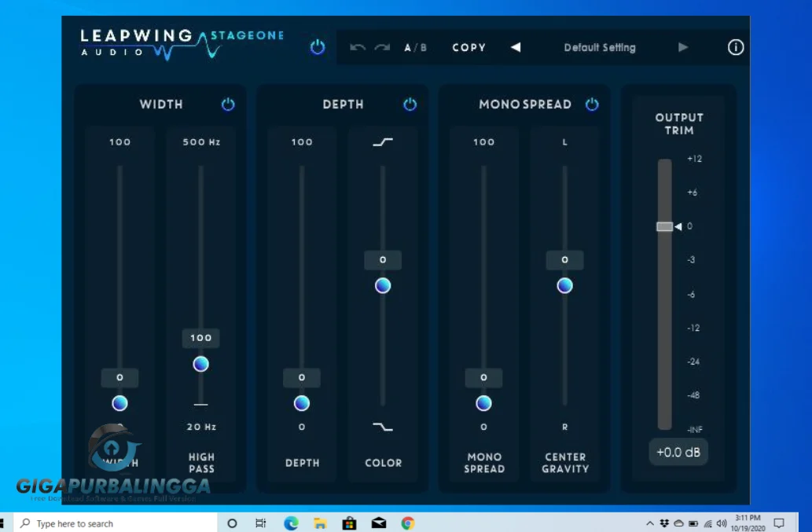The image size is (812, 532).
Task: Open Microsoft Store from taskbar
Action: pyautogui.click(x=350, y=523)
